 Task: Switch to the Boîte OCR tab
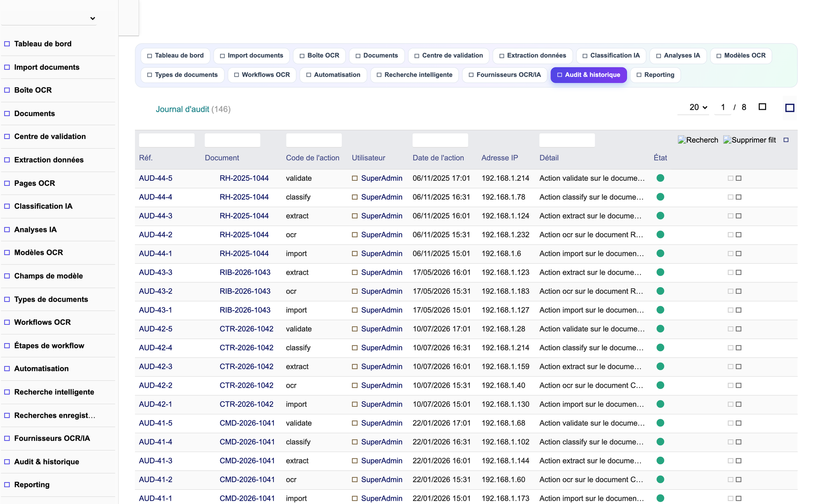[319, 56]
